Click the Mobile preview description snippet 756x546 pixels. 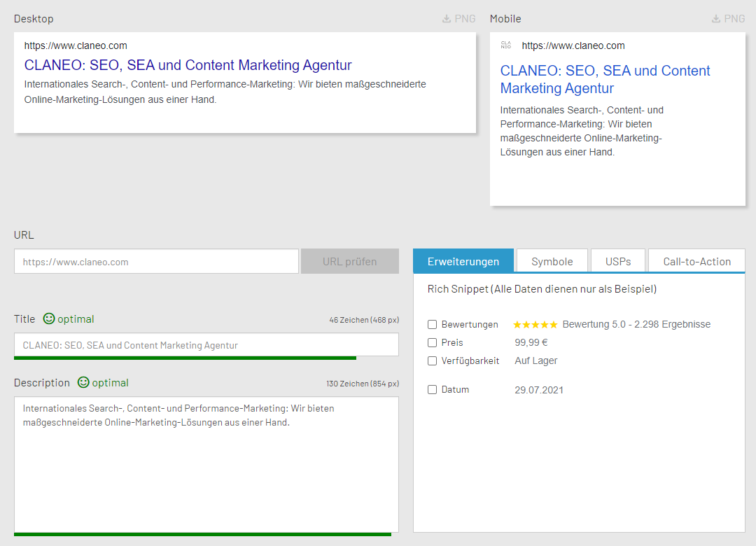(x=582, y=131)
